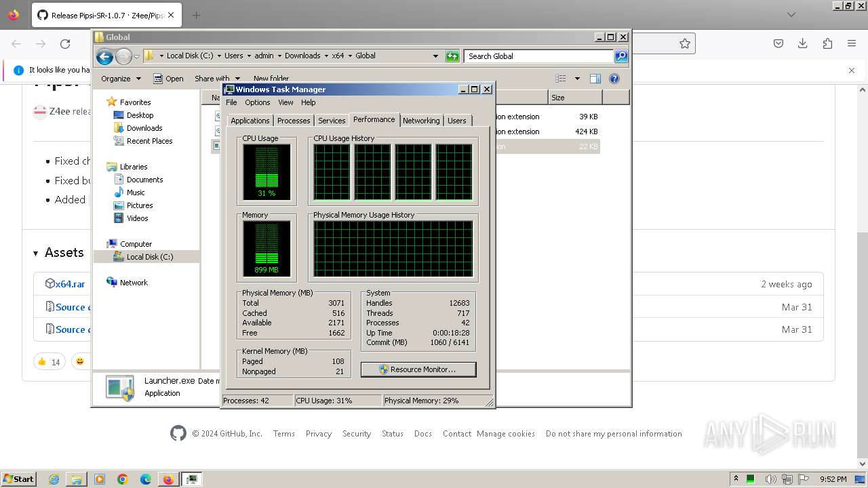Open Firefox extensions icon
This screenshot has height=488, width=868.
(827, 43)
